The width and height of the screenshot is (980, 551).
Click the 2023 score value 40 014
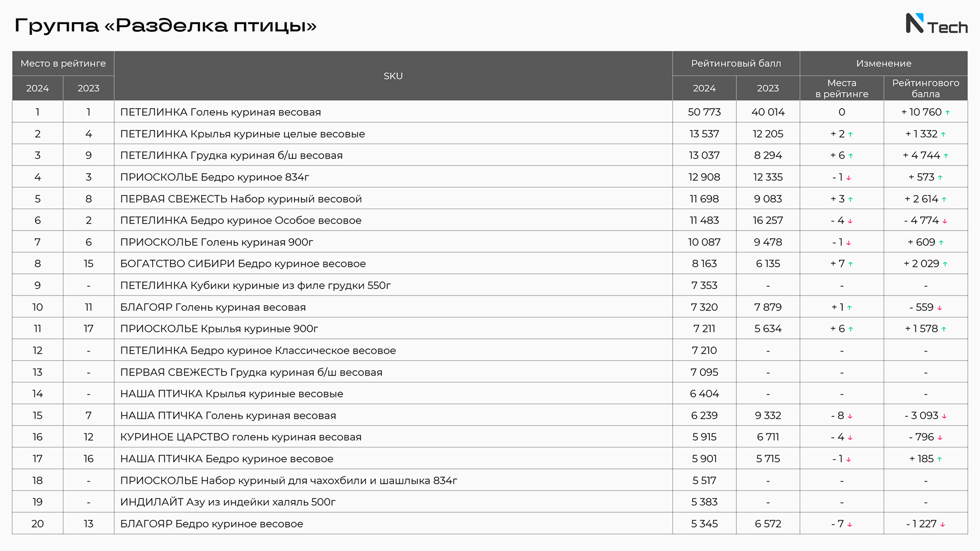(x=768, y=112)
